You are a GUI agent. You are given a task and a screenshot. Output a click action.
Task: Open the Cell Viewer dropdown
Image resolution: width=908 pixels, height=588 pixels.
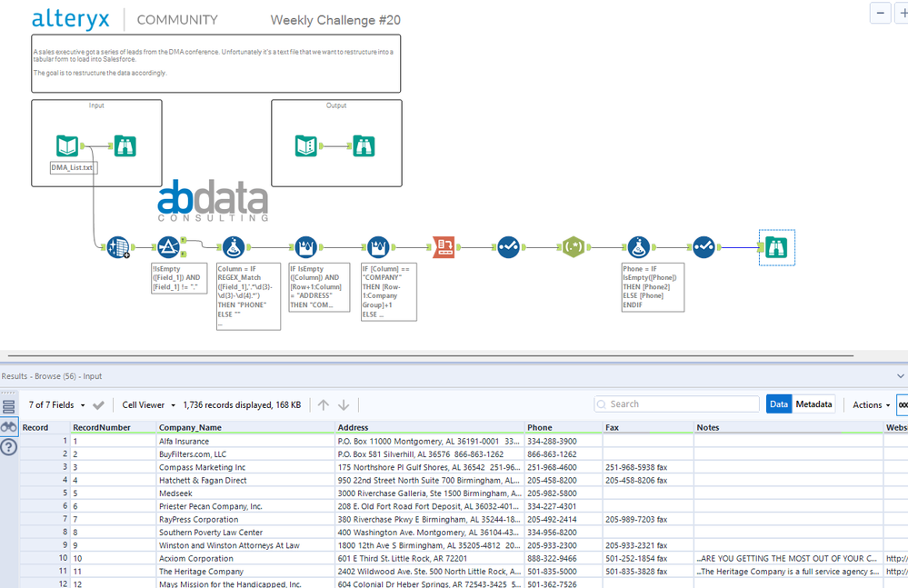(148, 405)
